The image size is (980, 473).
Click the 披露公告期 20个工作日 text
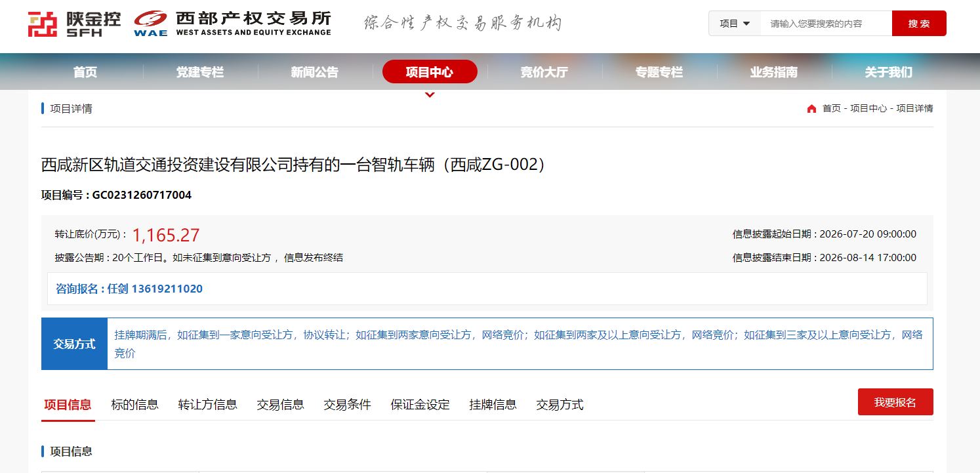tap(199, 258)
